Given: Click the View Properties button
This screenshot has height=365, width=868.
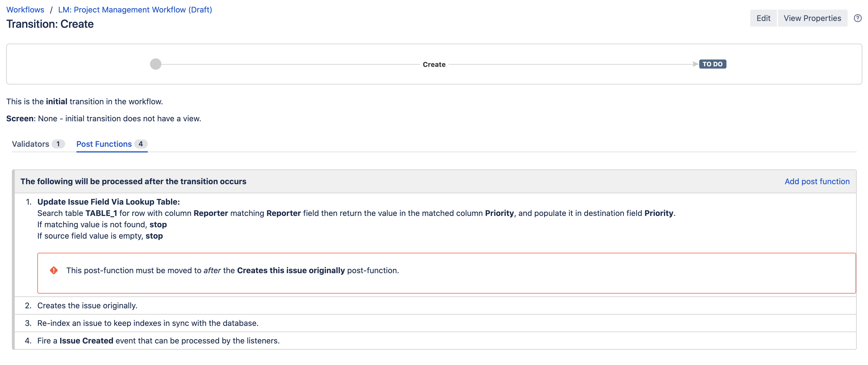Looking at the screenshot, I should (812, 18).
